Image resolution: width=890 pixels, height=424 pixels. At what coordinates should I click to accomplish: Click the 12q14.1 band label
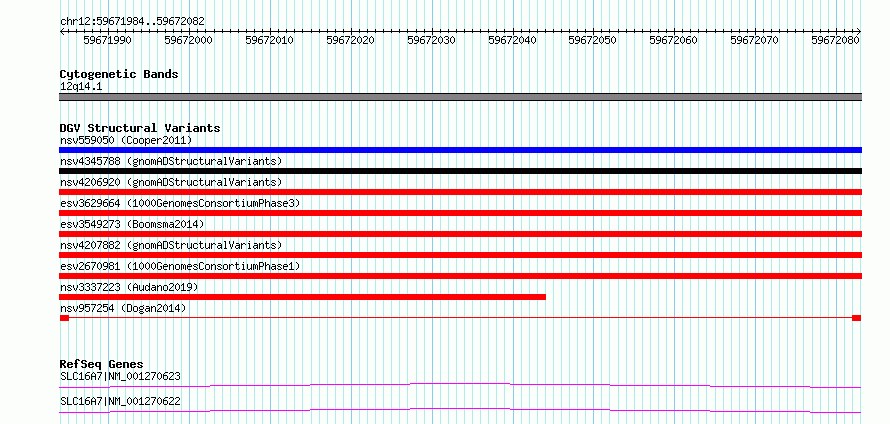pos(81,86)
